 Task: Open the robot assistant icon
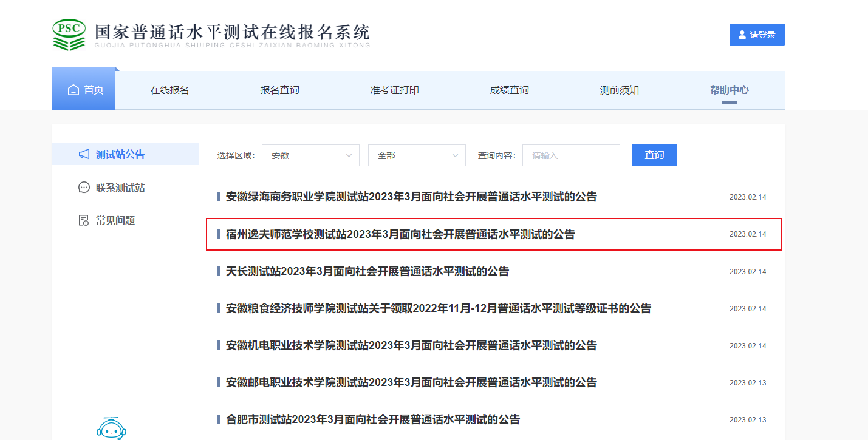point(111,428)
